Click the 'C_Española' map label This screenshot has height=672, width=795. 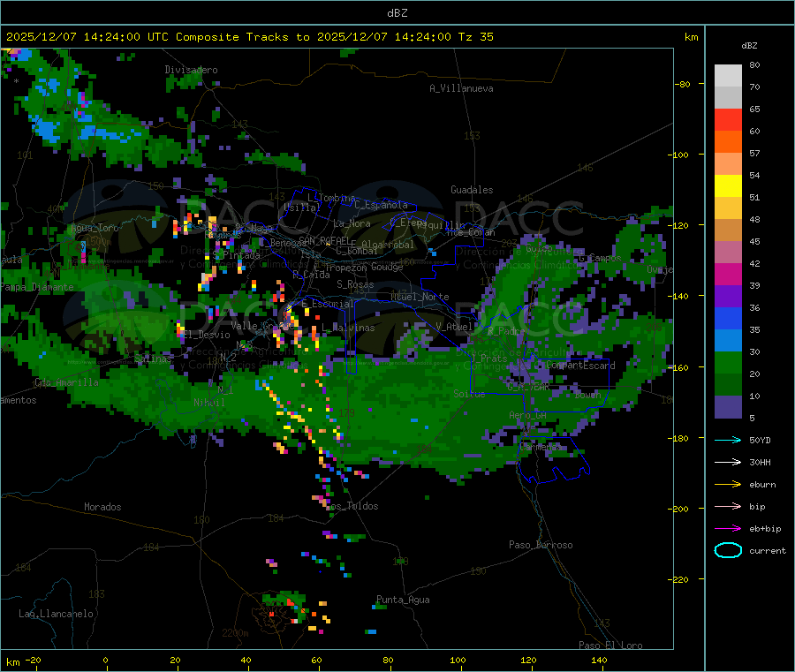(382, 205)
